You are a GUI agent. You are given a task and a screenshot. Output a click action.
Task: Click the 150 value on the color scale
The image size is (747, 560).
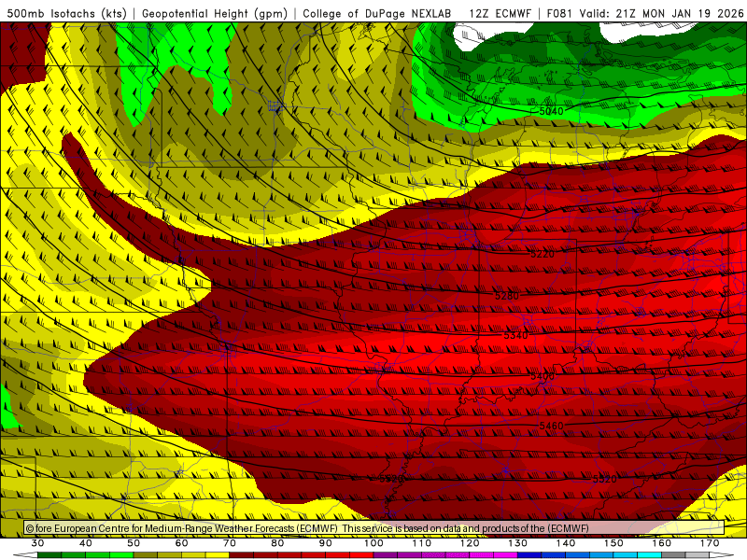click(x=613, y=543)
